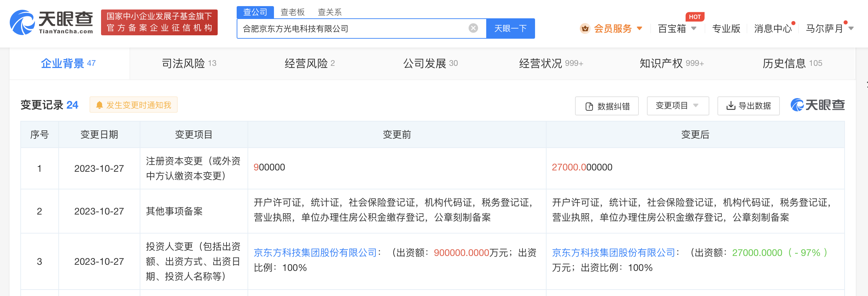Screen dimensions: 868x296
Task: Click the 导出数据 button
Action: coord(749,106)
